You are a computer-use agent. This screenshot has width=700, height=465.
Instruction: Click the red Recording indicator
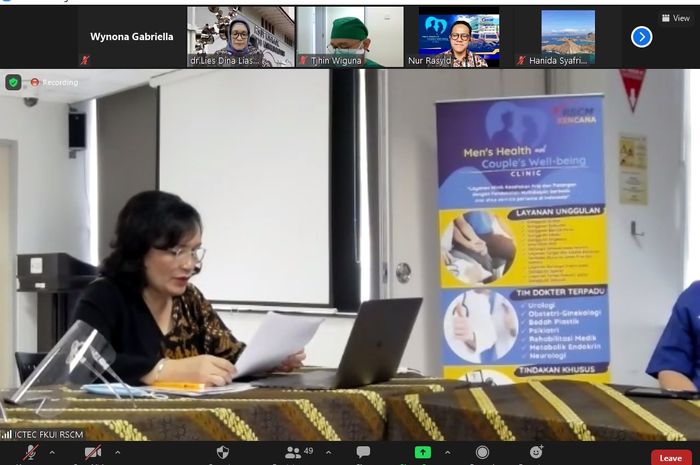(54, 83)
